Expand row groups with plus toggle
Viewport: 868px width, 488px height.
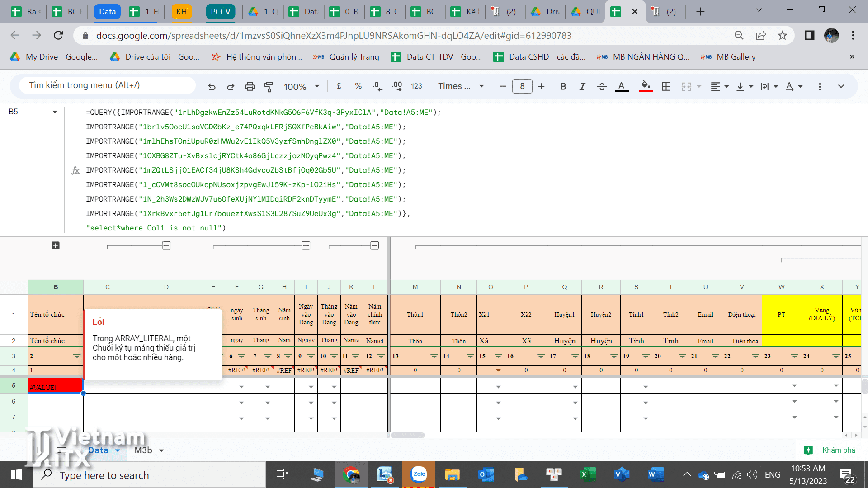pyautogui.click(x=56, y=245)
